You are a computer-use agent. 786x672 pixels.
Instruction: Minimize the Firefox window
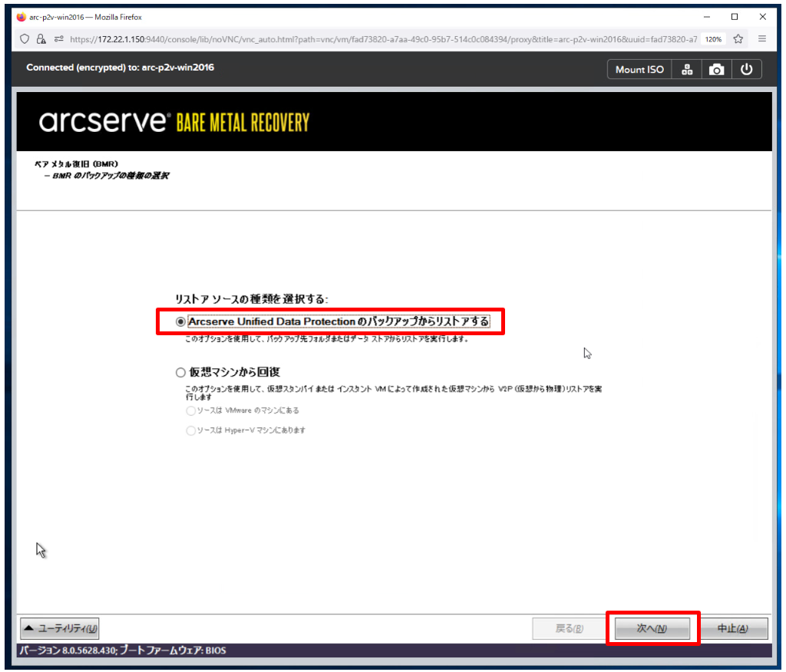(707, 17)
